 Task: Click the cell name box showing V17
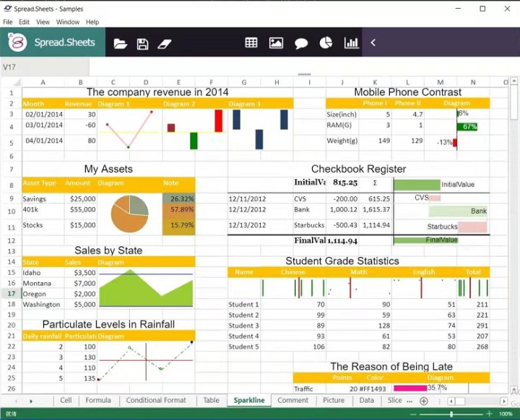pyautogui.click(x=45, y=67)
